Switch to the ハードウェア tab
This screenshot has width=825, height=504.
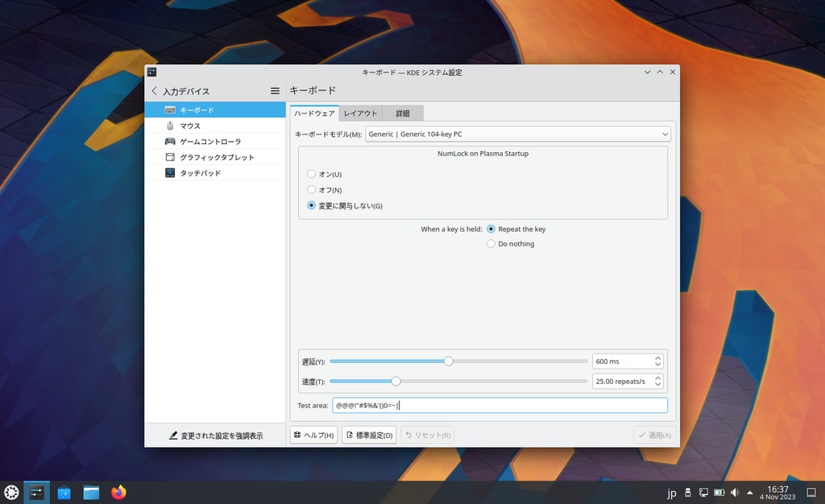314,113
